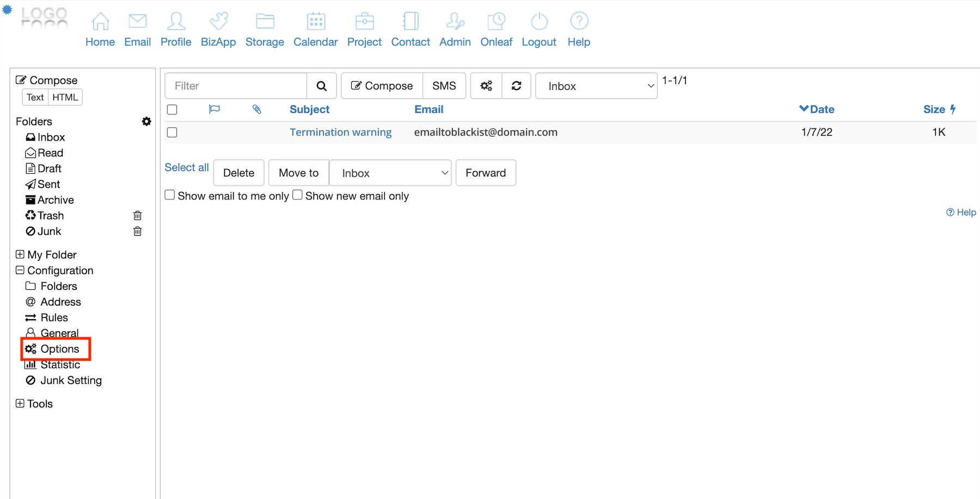Empty the Junk folder using its bin icon
The height and width of the screenshot is (499, 980).
point(138,232)
